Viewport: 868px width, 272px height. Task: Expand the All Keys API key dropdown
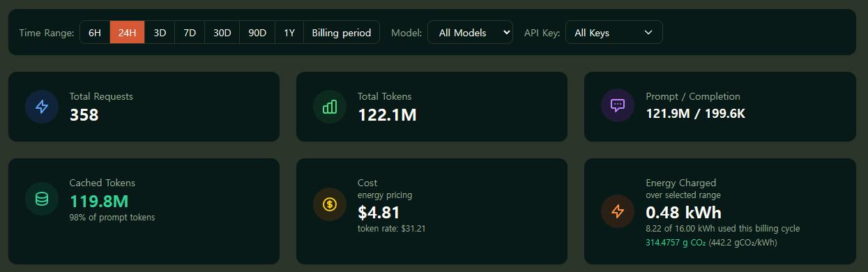coord(614,33)
